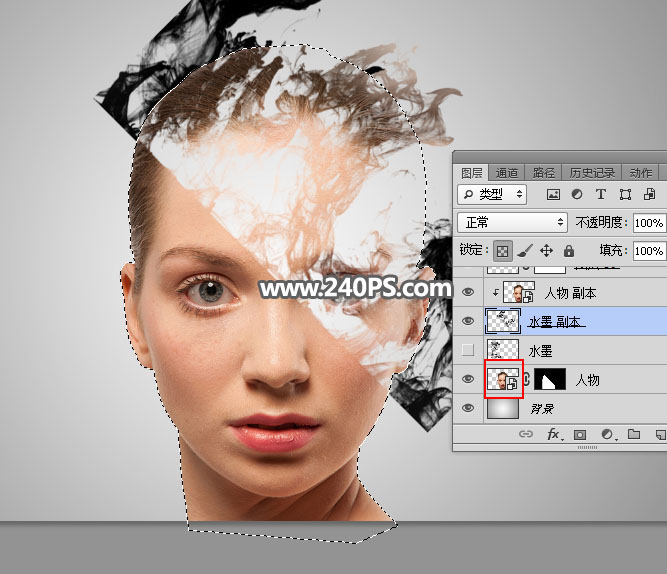The width and height of the screenshot is (667, 574).
Task: Select the layer named 人物
Action: pyautogui.click(x=587, y=380)
